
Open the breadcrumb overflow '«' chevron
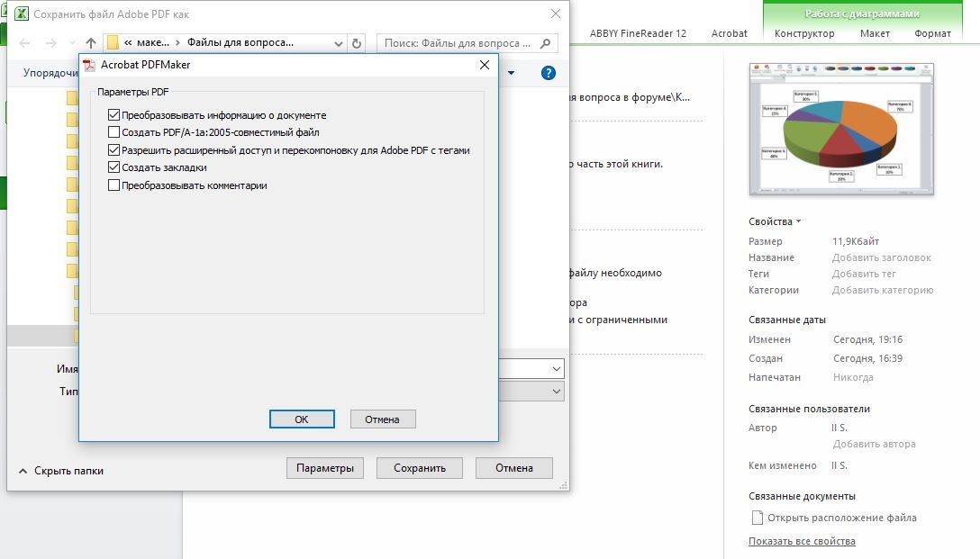click(x=128, y=43)
